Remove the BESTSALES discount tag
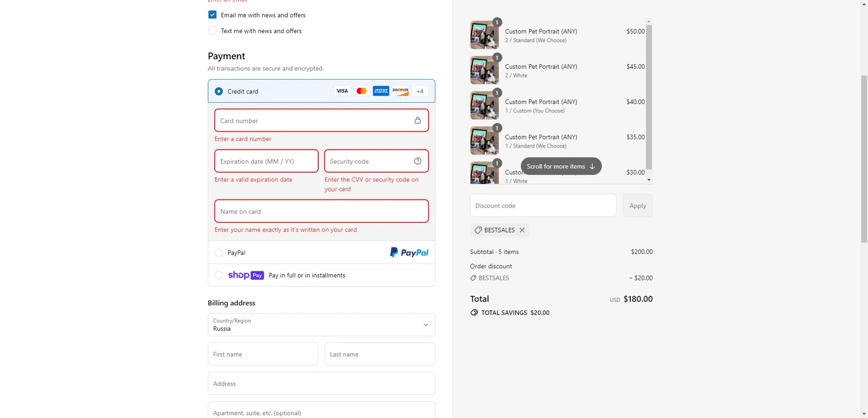This screenshot has width=868, height=418. [x=522, y=230]
